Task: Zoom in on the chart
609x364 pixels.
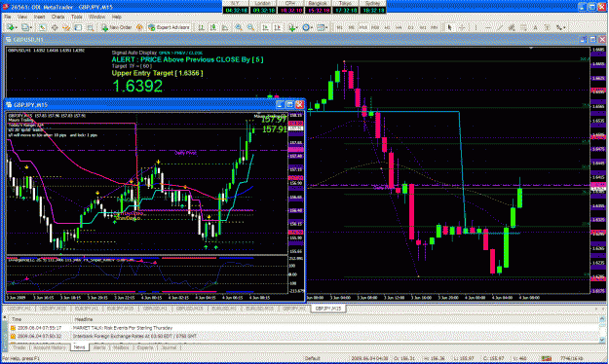Action: click(239, 27)
